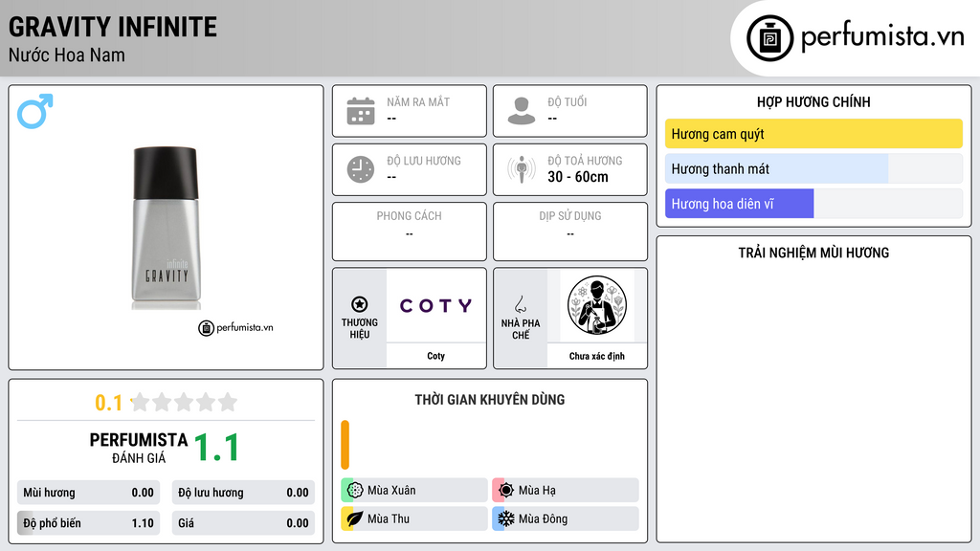Screen dimensions: 980x551
Task: Click the green 1.1 Perfumista score
Action: coord(216,448)
